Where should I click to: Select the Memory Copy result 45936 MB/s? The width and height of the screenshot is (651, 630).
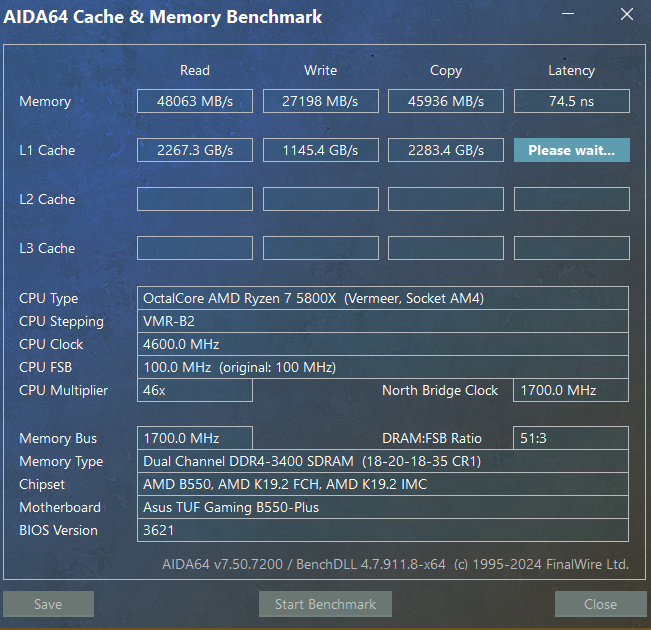click(446, 101)
